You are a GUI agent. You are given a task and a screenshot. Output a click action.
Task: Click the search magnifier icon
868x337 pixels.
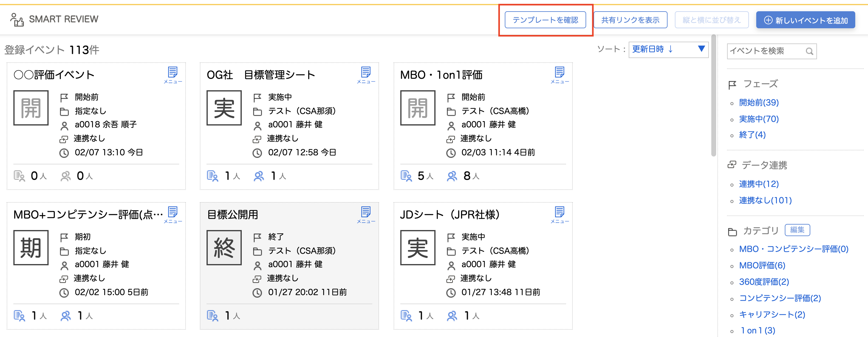pos(809,51)
